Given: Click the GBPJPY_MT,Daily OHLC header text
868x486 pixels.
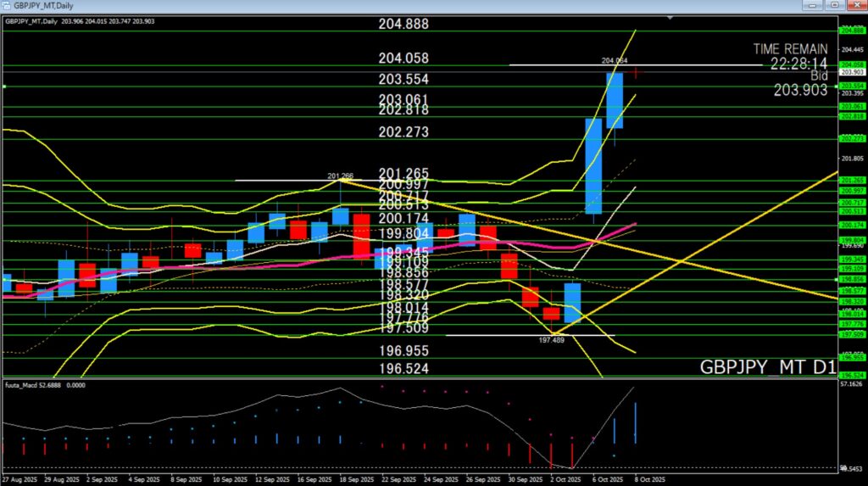Looking at the screenshot, I should click(85, 22).
